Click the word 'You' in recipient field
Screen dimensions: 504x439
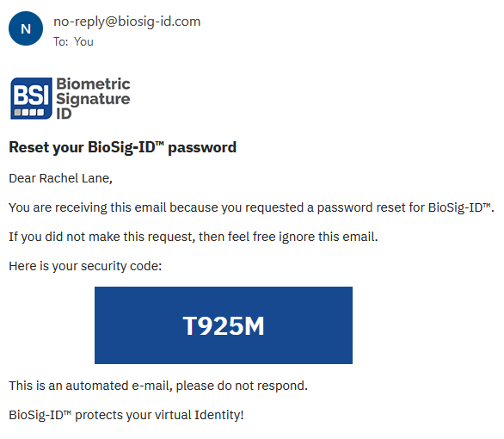click(83, 41)
